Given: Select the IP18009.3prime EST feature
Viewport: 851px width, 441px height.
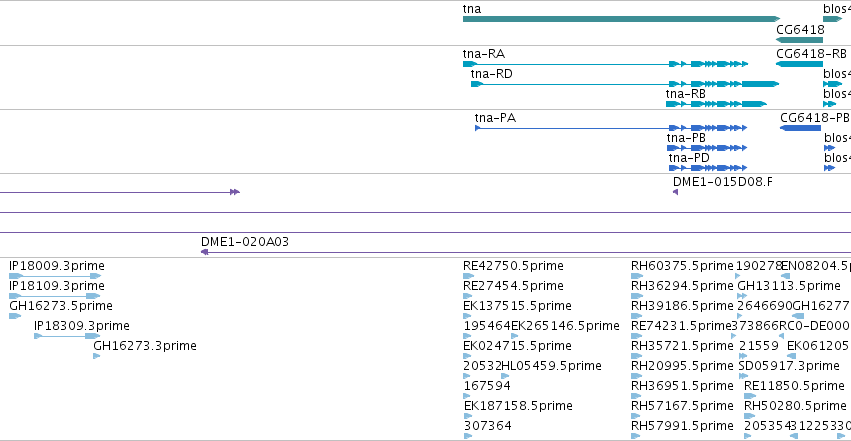Looking at the screenshot, I should (55, 276).
